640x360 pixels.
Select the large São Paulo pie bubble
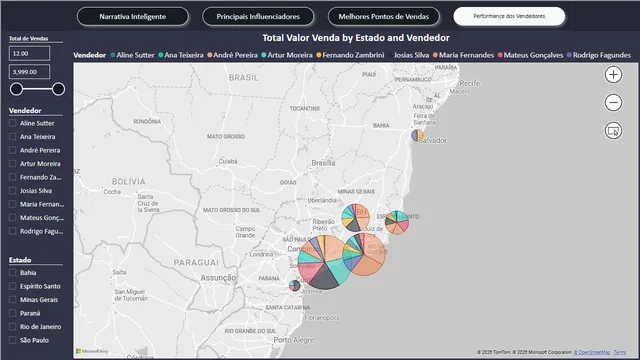(324, 262)
